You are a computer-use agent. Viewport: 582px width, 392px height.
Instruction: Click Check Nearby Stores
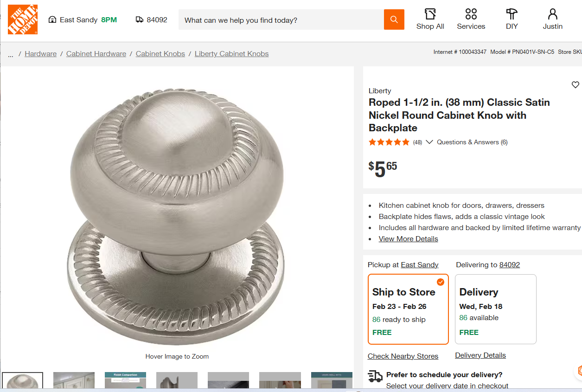tap(403, 356)
